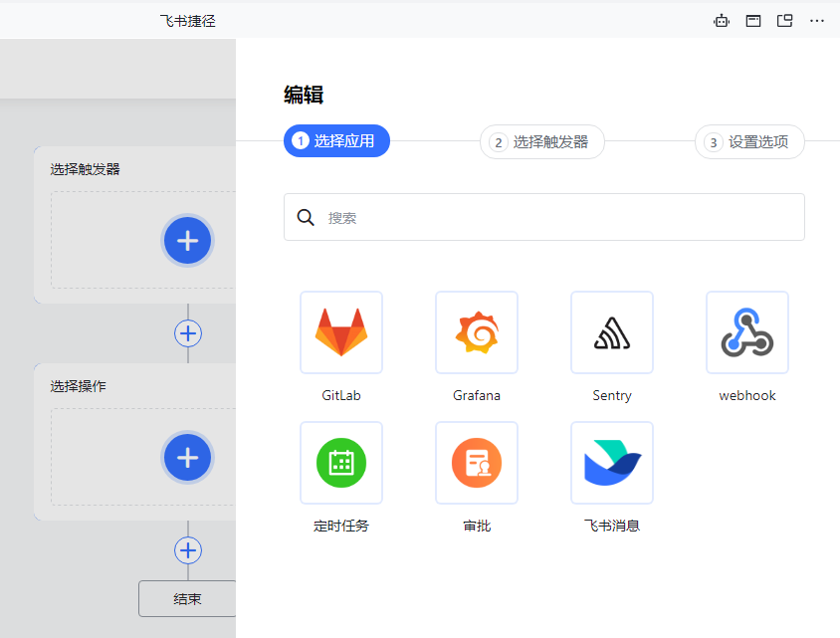840x638 pixels.
Task: Select the GitLab app icon
Action: coord(341,332)
